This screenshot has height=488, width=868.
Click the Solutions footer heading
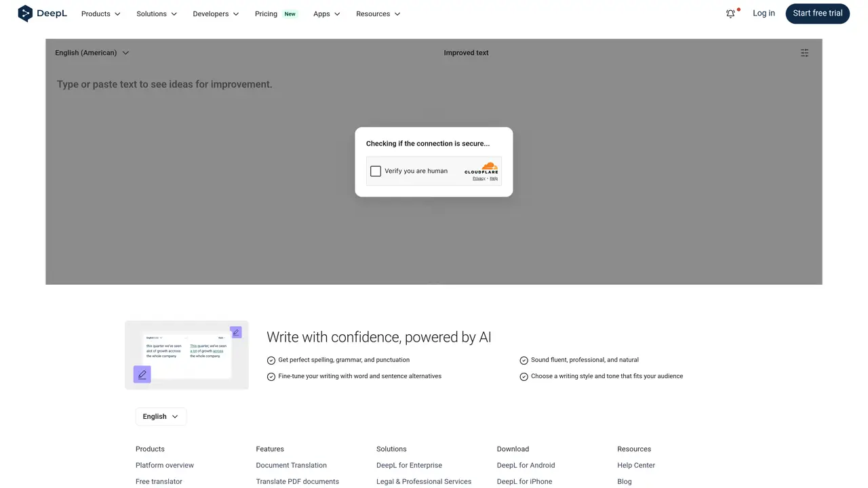(391, 449)
